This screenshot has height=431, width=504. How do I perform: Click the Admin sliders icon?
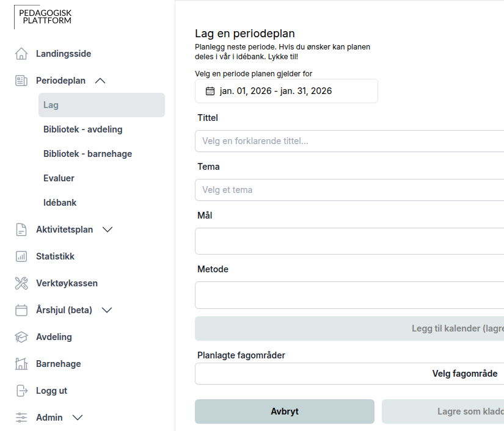tap(21, 418)
